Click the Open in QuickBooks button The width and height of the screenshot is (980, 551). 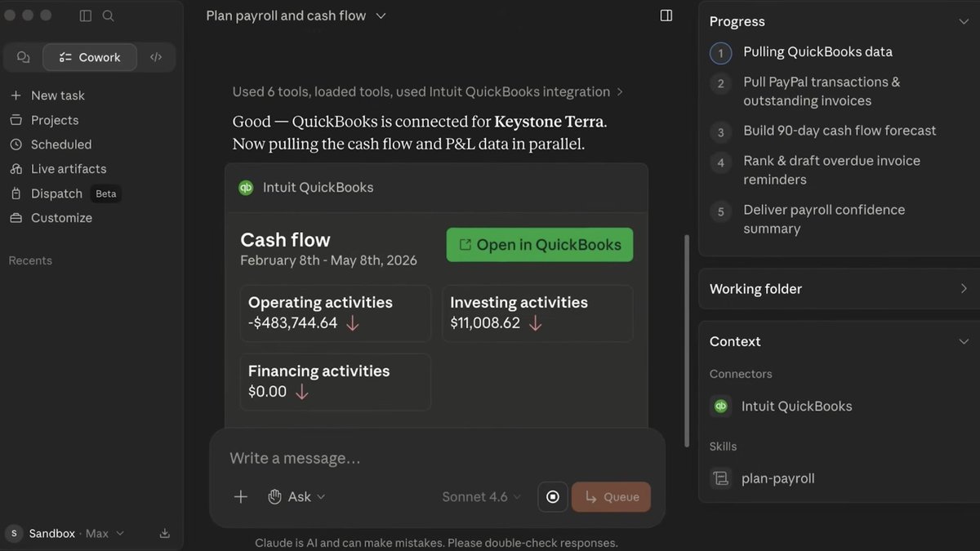coord(540,245)
